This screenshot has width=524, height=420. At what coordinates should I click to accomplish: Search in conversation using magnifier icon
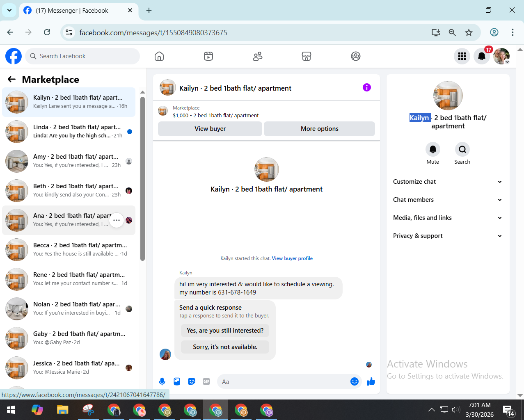click(x=462, y=149)
